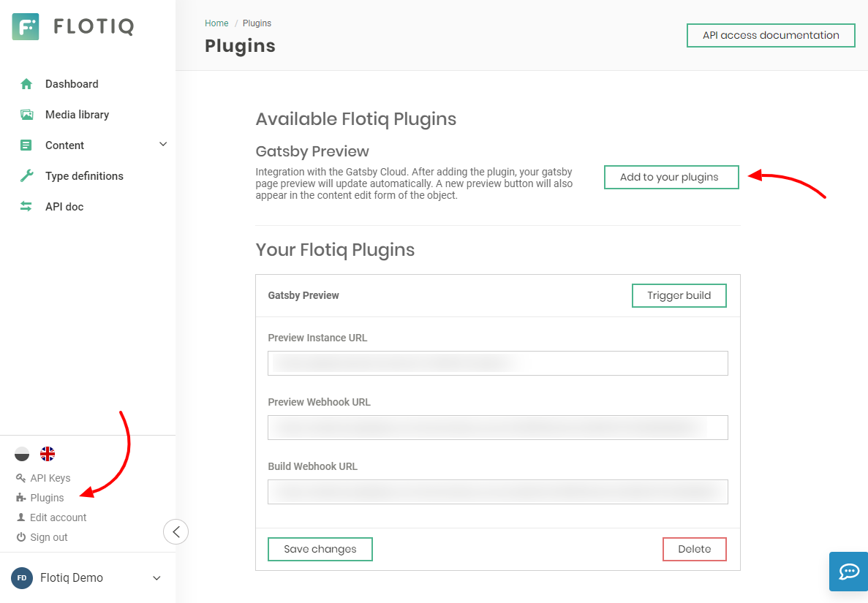The height and width of the screenshot is (603, 868).
Task: Switch language to English flag
Action: pyautogui.click(x=48, y=454)
